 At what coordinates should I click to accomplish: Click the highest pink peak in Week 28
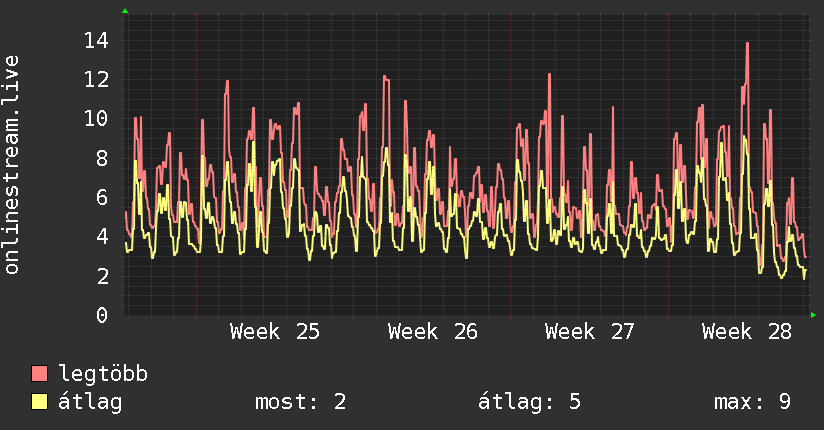tap(747, 44)
